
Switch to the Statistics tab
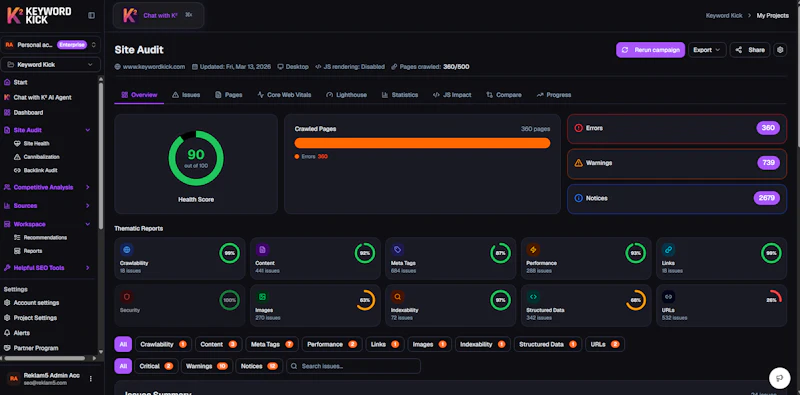399,95
